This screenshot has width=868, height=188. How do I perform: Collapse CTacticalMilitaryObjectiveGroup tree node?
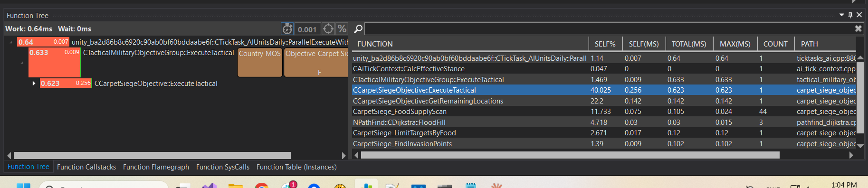tap(22, 63)
